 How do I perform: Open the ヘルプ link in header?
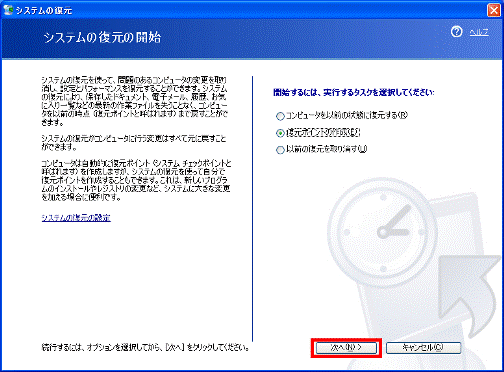coord(479,32)
